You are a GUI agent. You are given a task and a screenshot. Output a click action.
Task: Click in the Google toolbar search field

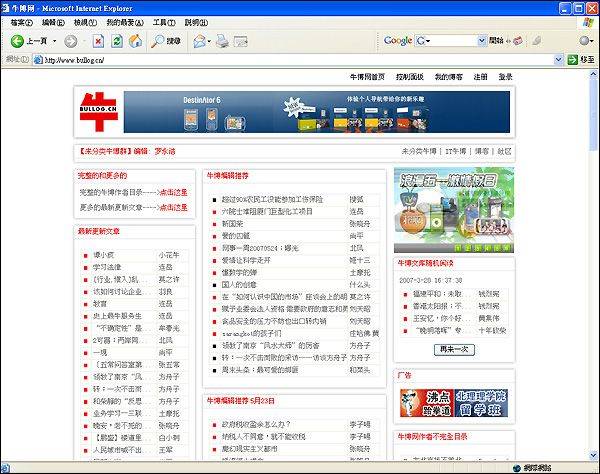[x=455, y=40]
